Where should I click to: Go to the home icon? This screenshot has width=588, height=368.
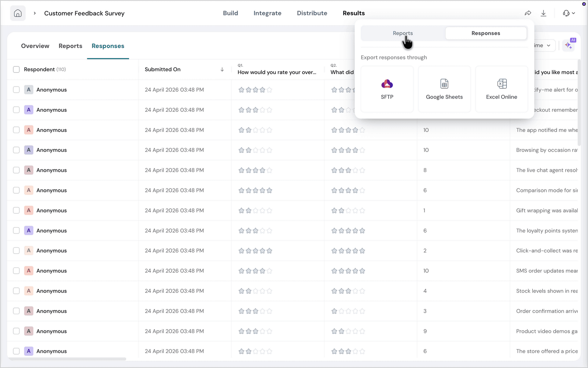tap(18, 13)
